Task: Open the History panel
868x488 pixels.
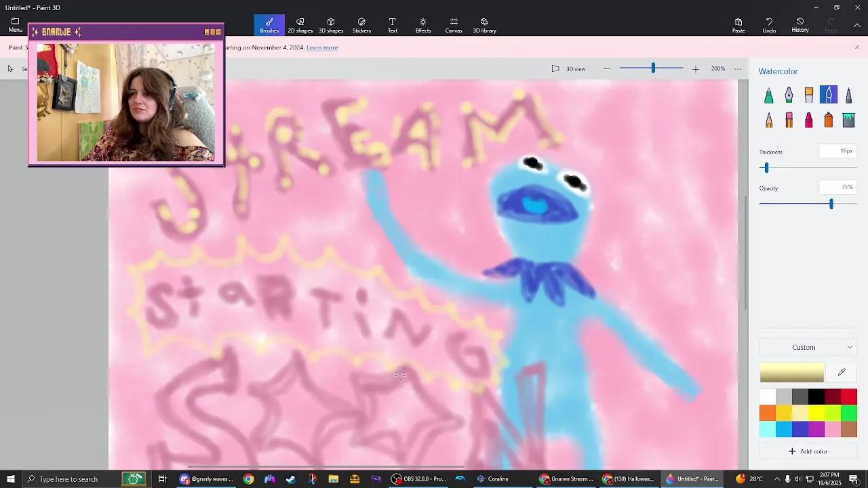Action: (800, 25)
